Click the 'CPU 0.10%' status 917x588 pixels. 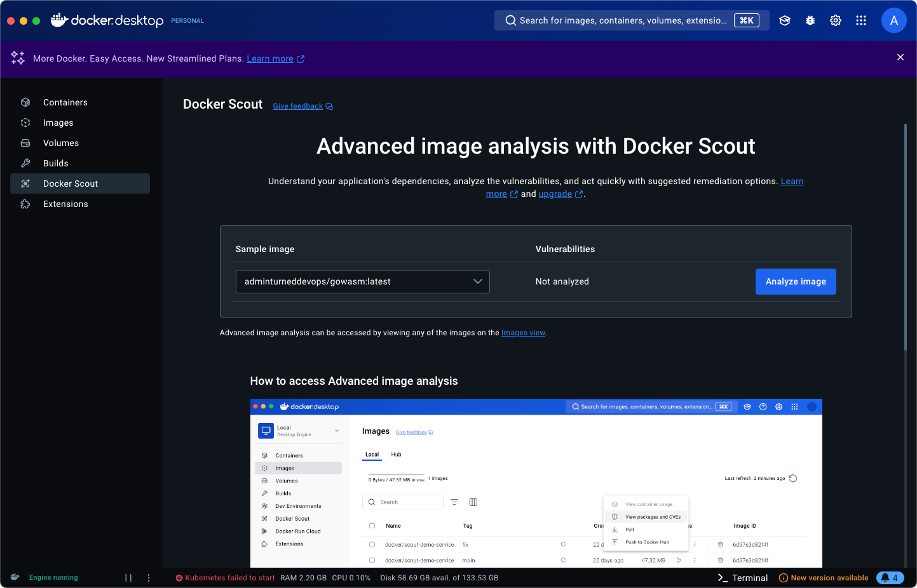point(351,578)
